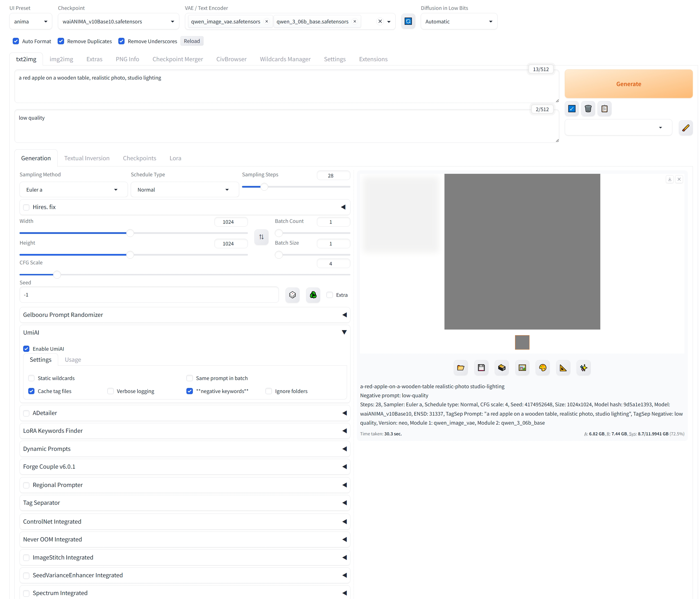Toggle Remove Underscores checkbox
Image resolution: width=700 pixels, height=599 pixels.
(121, 41)
